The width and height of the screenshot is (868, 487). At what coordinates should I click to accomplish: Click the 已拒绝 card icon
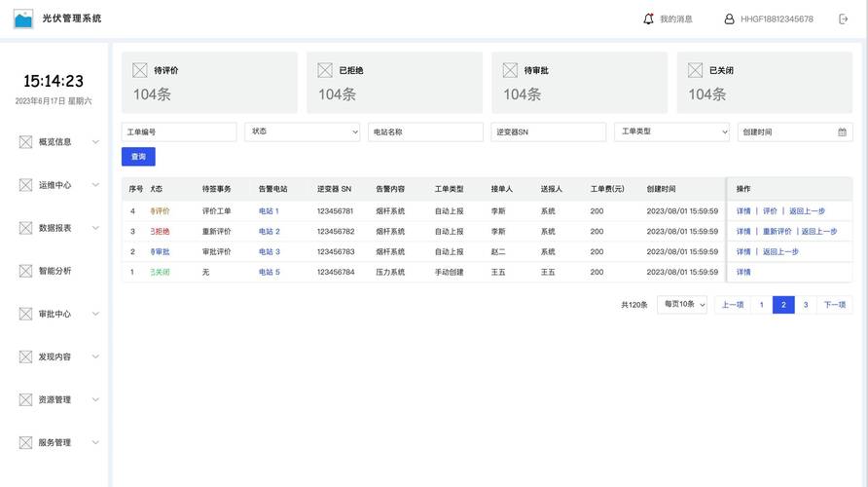click(325, 70)
